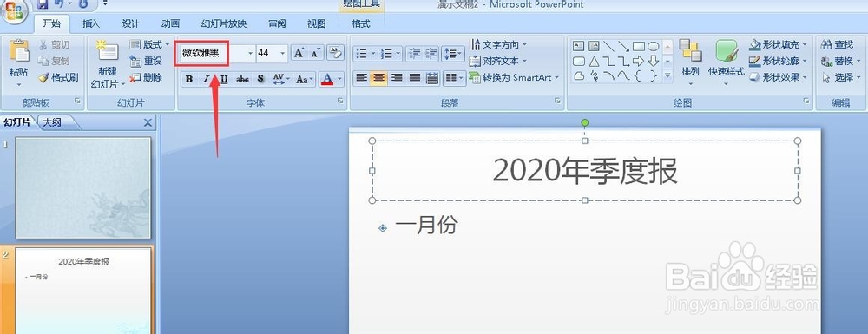Click the 查找 find button
The height and width of the screenshot is (334, 868).
pos(838,44)
